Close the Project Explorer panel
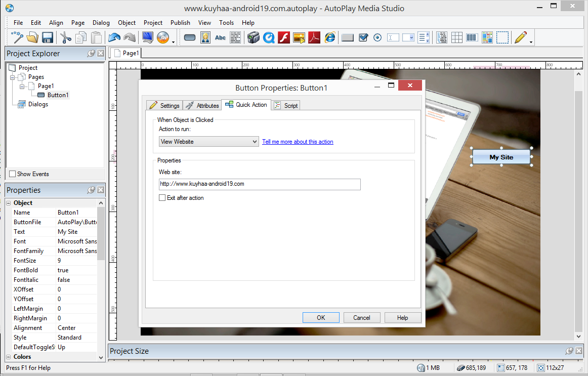The width and height of the screenshot is (588, 376). click(x=101, y=53)
